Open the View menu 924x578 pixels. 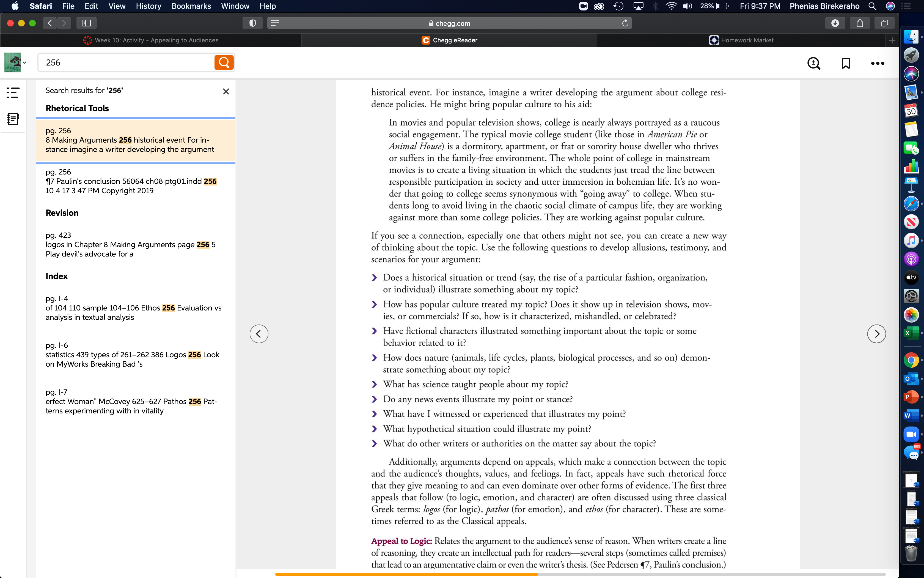click(x=117, y=6)
